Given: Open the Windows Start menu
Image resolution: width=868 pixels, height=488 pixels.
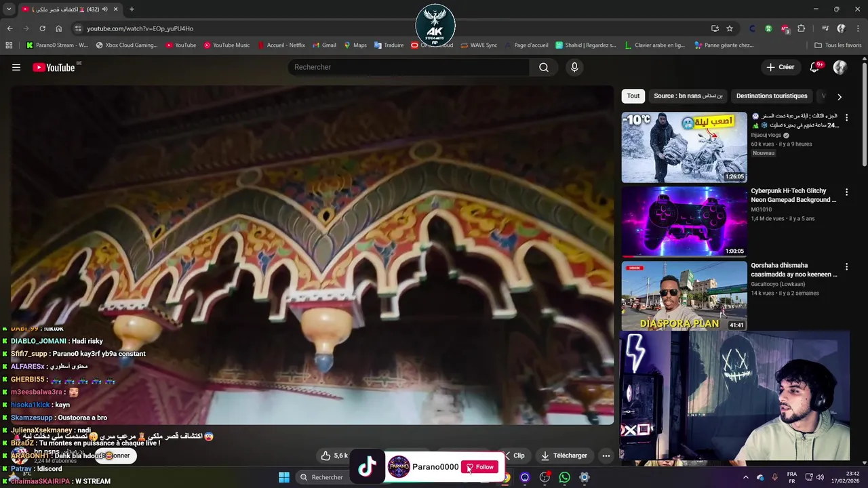Looking at the screenshot, I should coord(284,477).
